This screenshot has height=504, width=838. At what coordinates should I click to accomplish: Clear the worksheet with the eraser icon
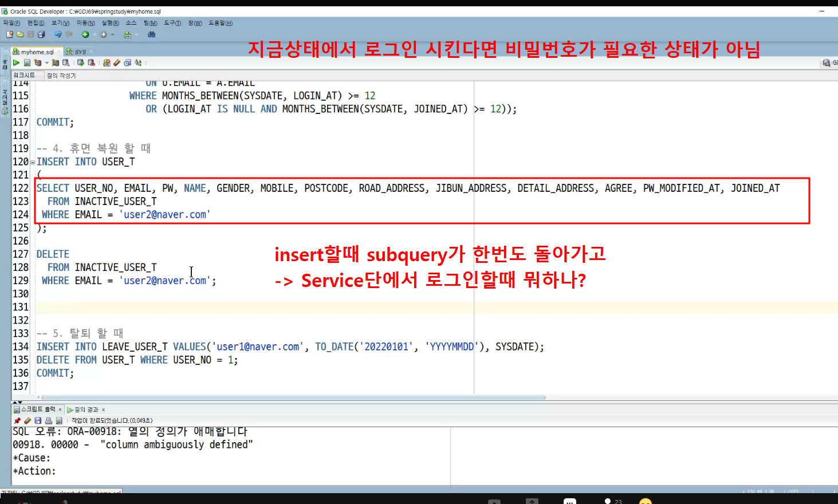(x=117, y=62)
